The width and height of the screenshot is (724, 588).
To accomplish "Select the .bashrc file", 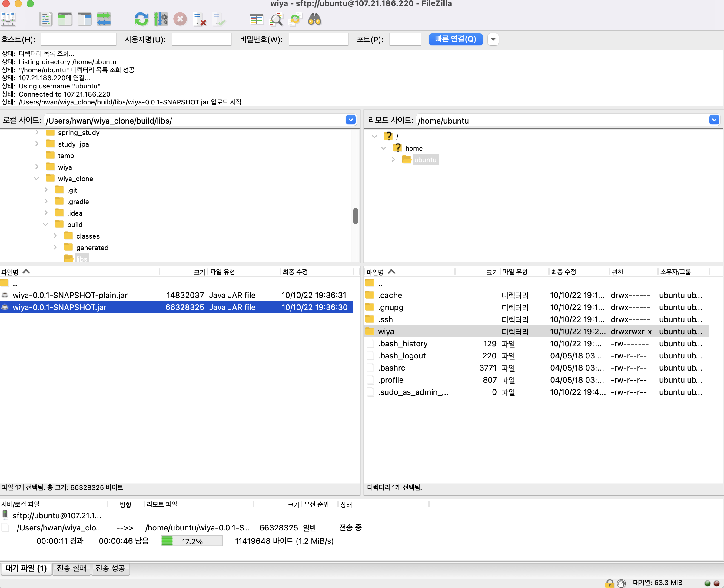I will pos(537,368).
